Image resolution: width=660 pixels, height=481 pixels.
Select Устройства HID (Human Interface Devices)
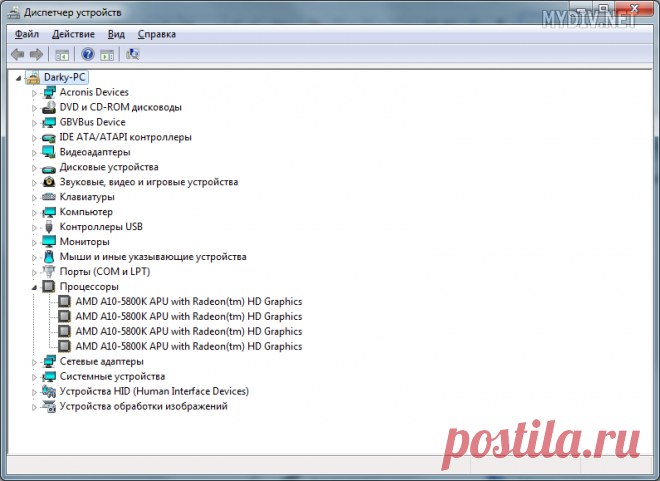point(154,391)
